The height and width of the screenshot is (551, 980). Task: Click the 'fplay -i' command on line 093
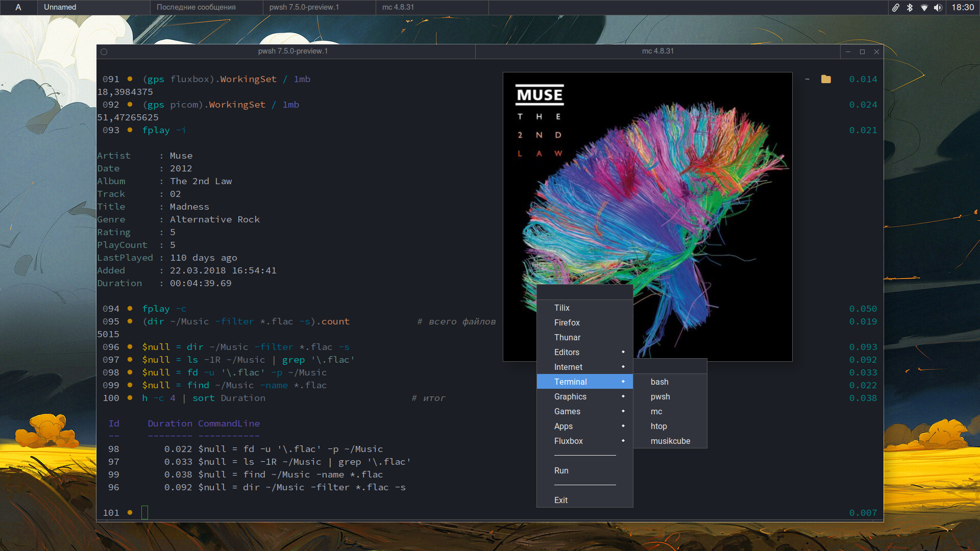164,130
